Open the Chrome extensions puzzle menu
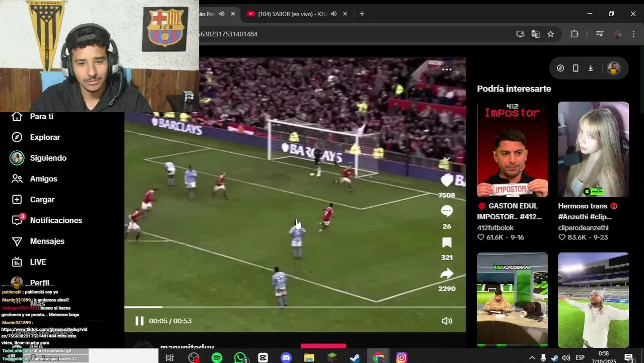 [x=574, y=34]
